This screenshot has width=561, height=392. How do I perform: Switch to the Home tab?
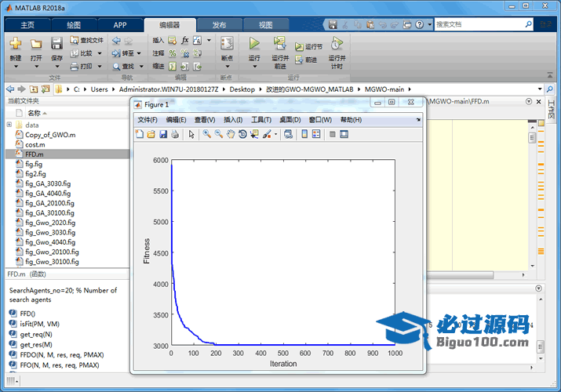pos(27,25)
